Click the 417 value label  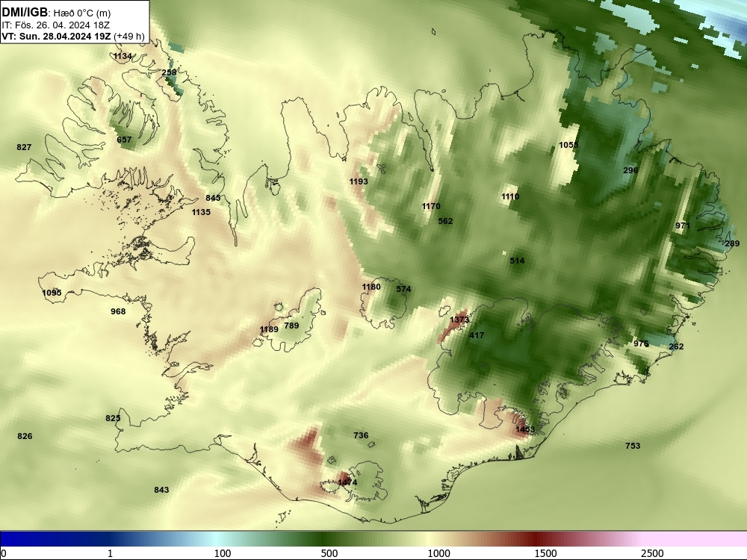[x=477, y=335]
